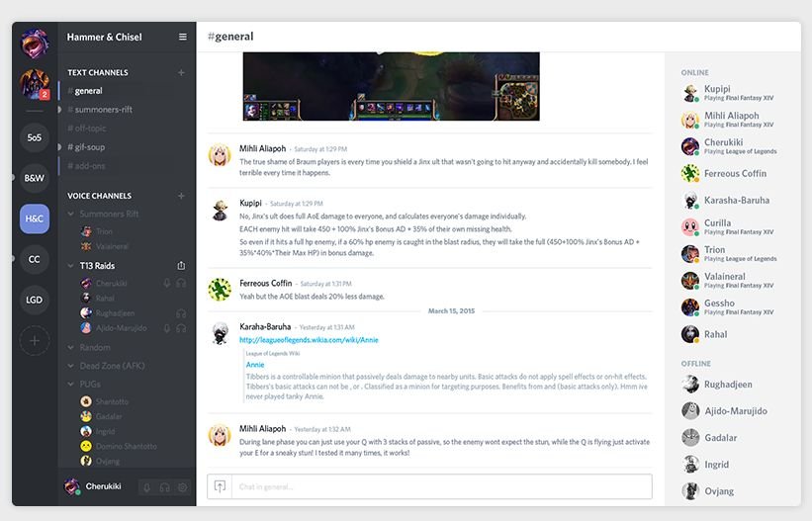
Task: Open user settings gear icon
Action: coord(182,487)
